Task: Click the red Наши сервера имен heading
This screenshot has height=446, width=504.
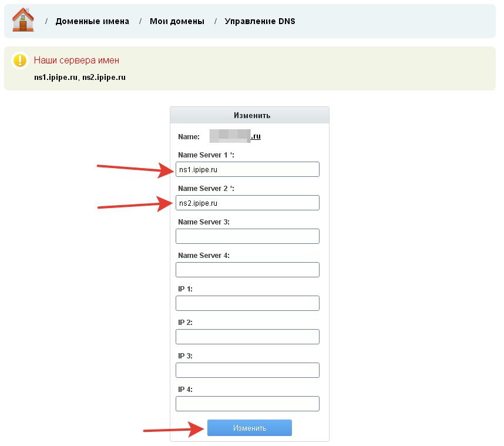Action: (x=76, y=61)
